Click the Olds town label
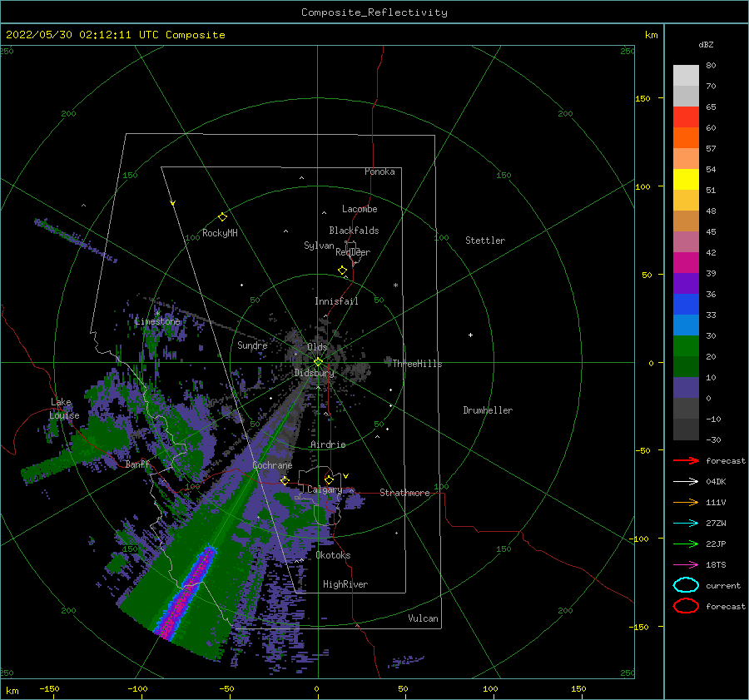The height and width of the screenshot is (700, 749). point(317,347)
